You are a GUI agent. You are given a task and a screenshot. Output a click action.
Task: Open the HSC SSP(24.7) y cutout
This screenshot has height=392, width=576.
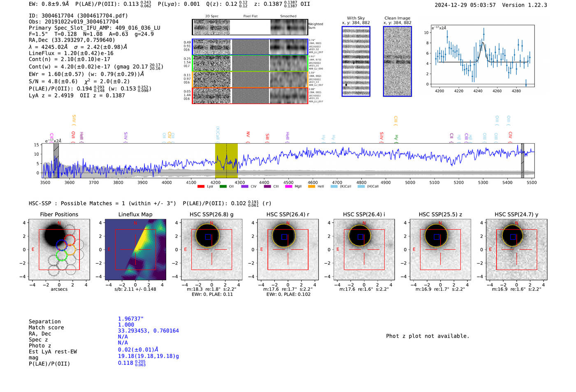(516, 250)
